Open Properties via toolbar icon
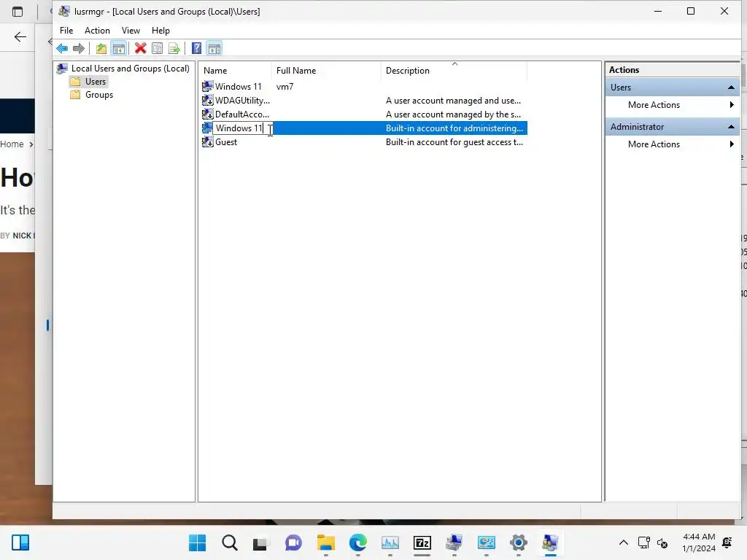This screenshot has width=747, height=560. 158,48
